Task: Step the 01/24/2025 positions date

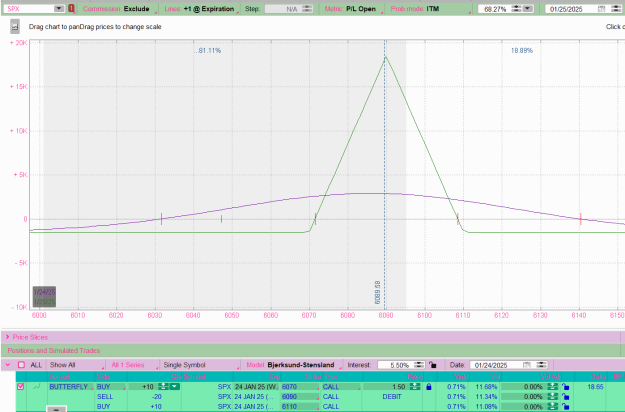Action: pos(541,365)
